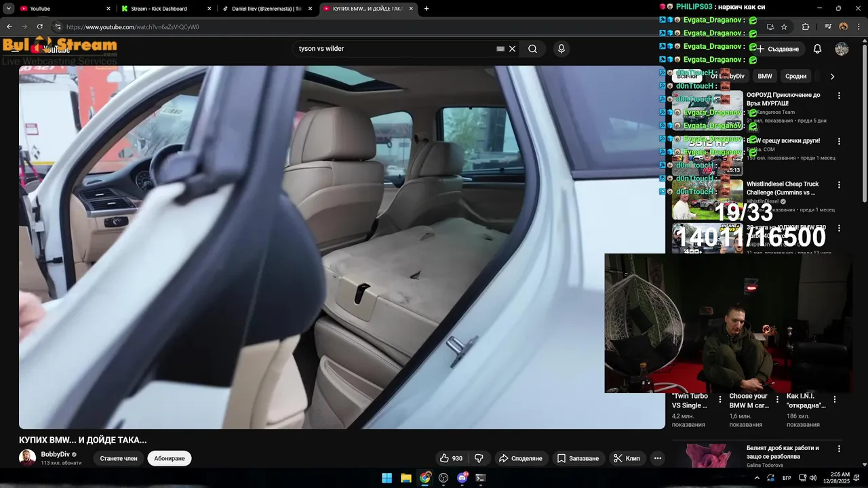Viewport: 868px width, 488px height.
Task: Open options for Whistlindiesel Cheap Truck video
Action: point(839,184)
